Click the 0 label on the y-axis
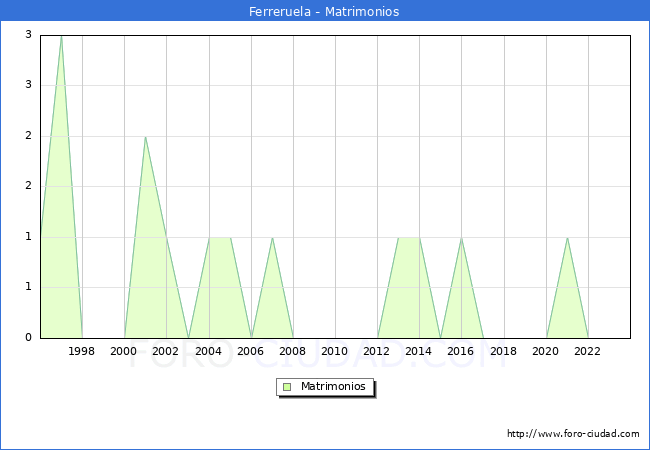The image size is (650, 450). coord(28,338)
